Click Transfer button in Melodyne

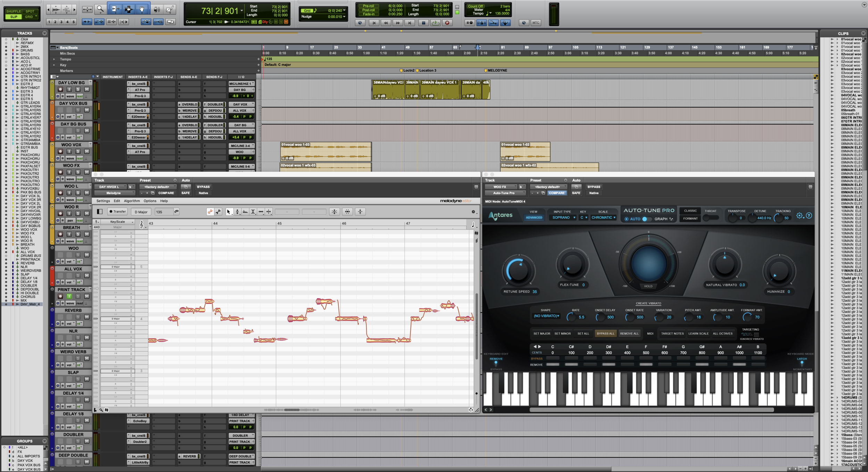[x=117, y=212]
